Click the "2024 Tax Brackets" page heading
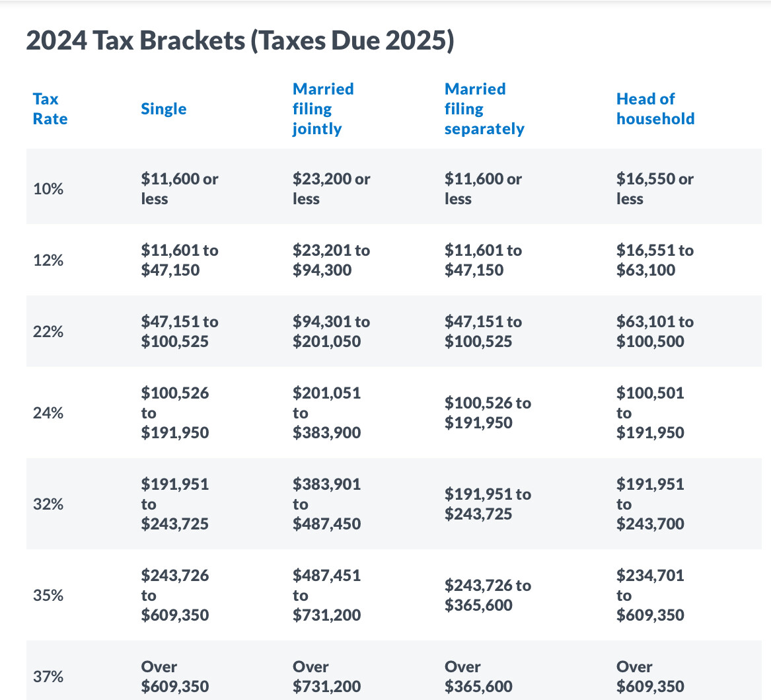 pyautogui.click(x=240, y=41)
